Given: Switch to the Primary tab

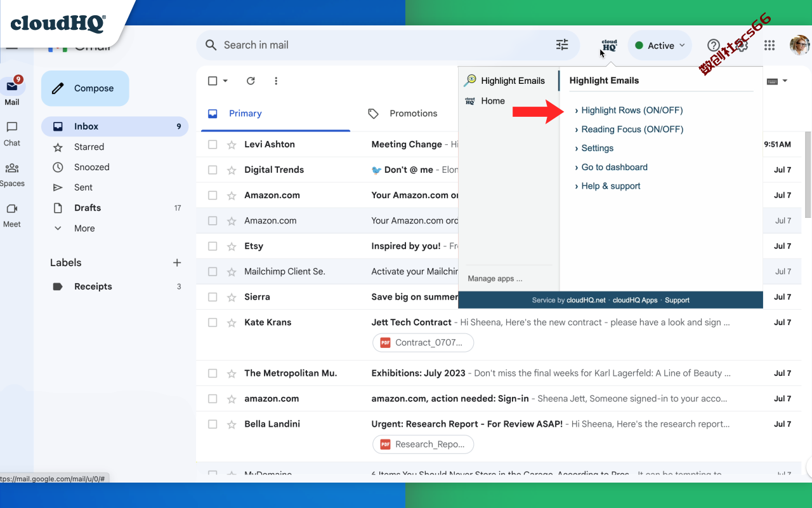Looking at the screenshot, I should 275,114.
